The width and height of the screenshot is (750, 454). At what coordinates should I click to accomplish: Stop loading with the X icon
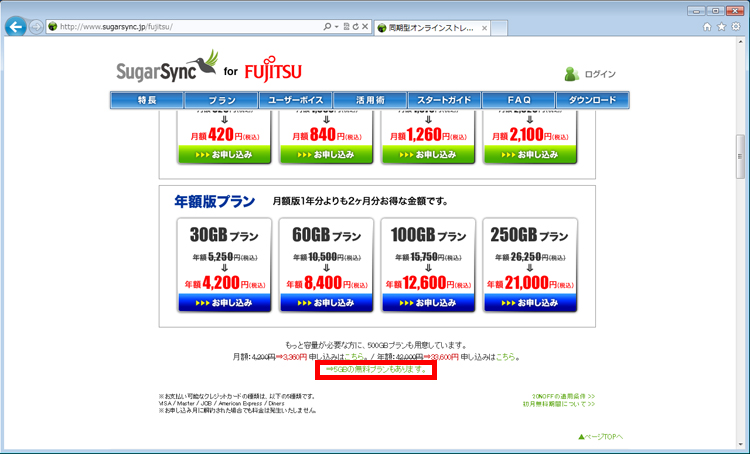[365, 27]
